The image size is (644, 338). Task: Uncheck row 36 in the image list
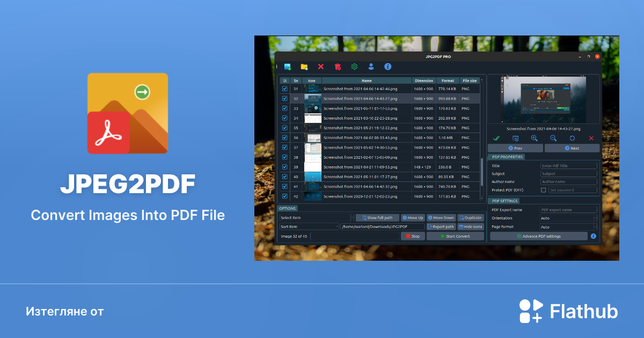[x=284, y=137]
